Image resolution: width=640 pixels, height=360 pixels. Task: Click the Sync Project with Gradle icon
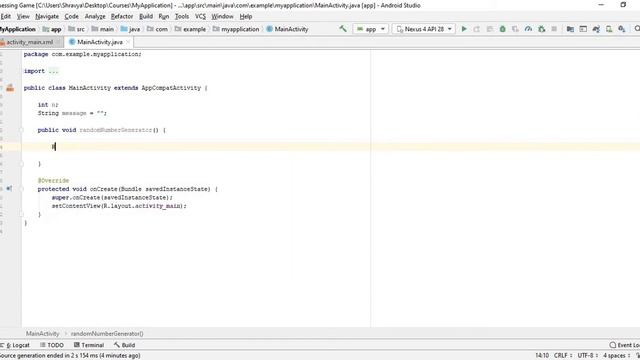pyautogui.click(x=596, y=29)
